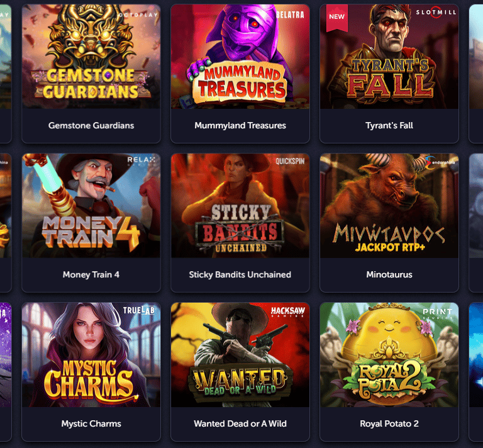Click the NEW ribbon badge on Tyrant's Fall
This screenshot has height=448, width=483.
(x=337, y=18)
